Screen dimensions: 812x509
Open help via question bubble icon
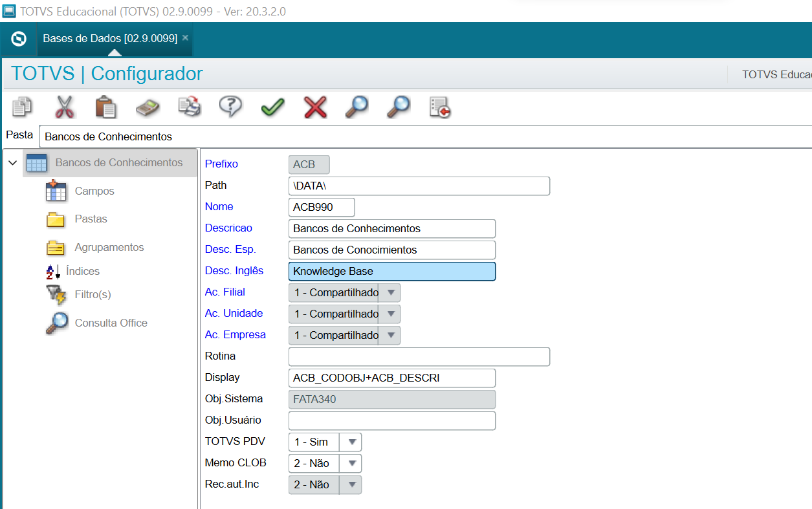pos(231,107)
